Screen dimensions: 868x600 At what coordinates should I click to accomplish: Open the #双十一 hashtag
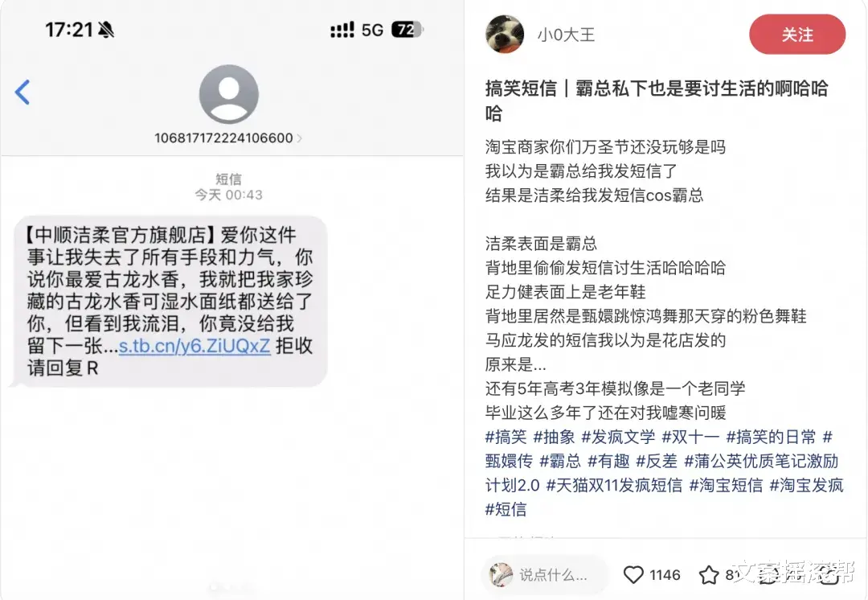pyautogui.click(x=690, y=437)
